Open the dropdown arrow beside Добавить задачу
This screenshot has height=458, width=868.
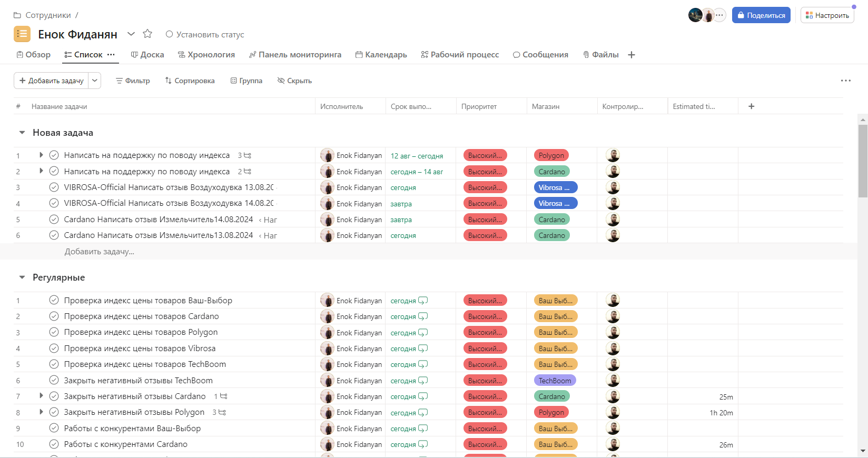pos(95,81)
